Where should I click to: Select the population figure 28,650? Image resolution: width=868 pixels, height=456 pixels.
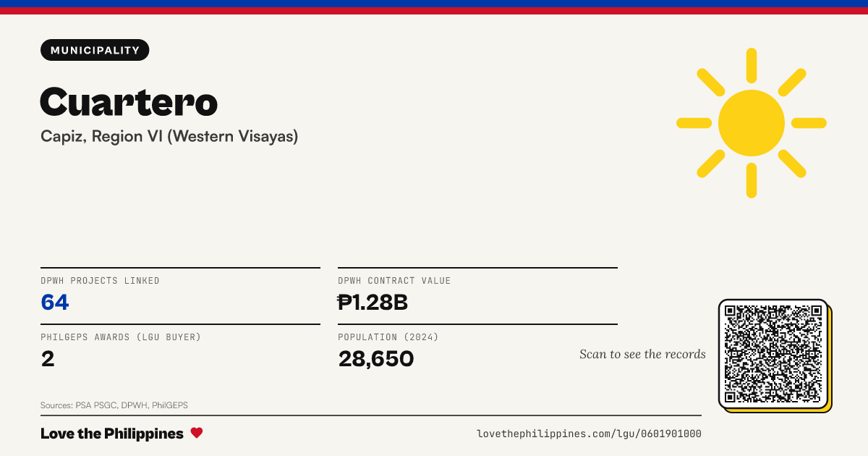pyautogui.click(x=376, y=359)
